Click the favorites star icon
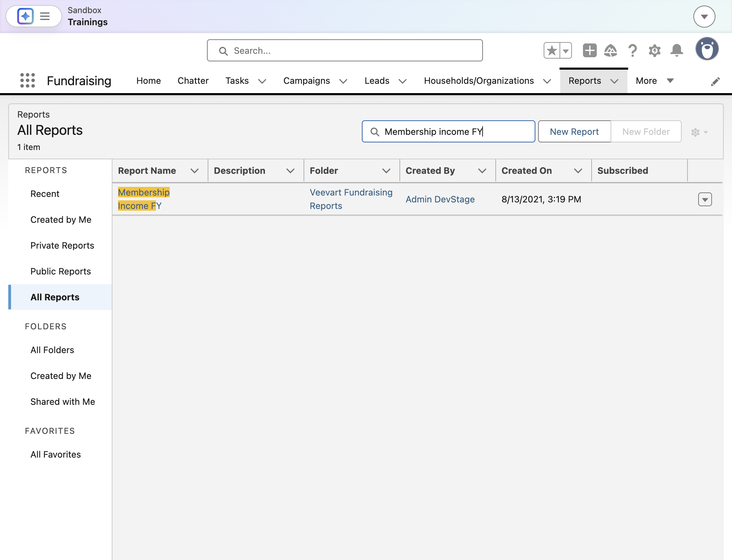 pos(552,51)
